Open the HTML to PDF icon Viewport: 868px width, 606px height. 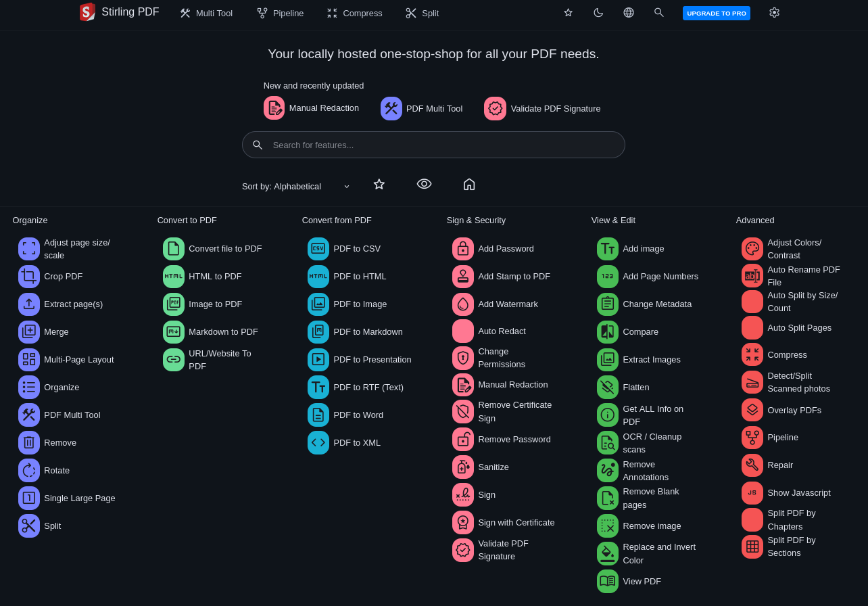click(x=174, y=277)
